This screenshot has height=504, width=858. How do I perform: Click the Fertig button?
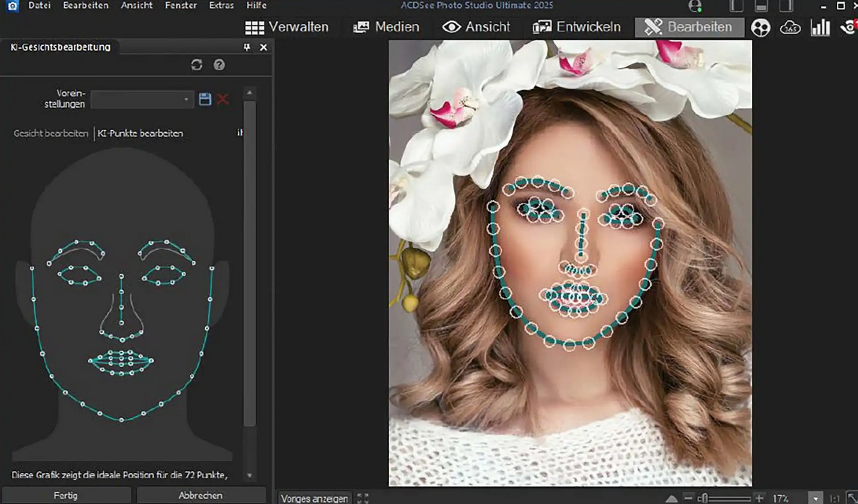[x=65, y=496]
